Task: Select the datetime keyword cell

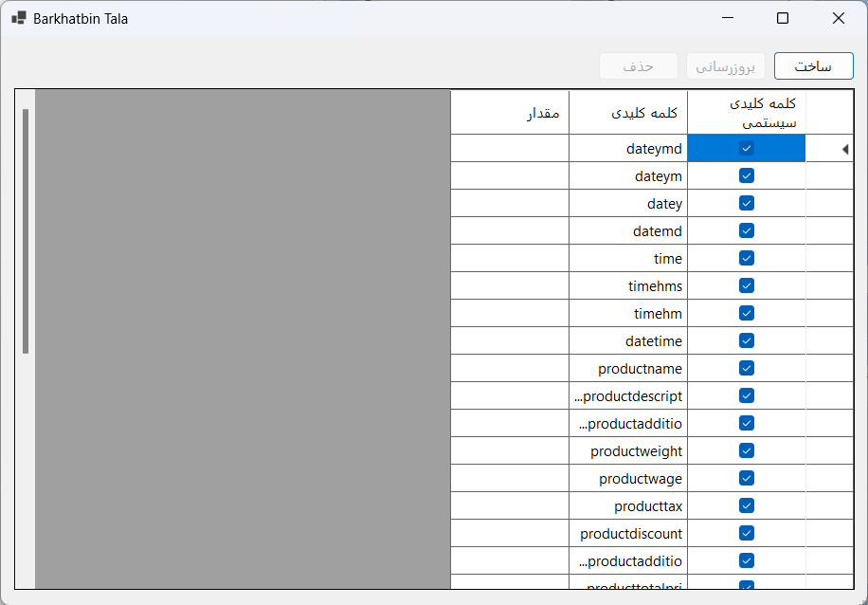Action: (628, 340)
